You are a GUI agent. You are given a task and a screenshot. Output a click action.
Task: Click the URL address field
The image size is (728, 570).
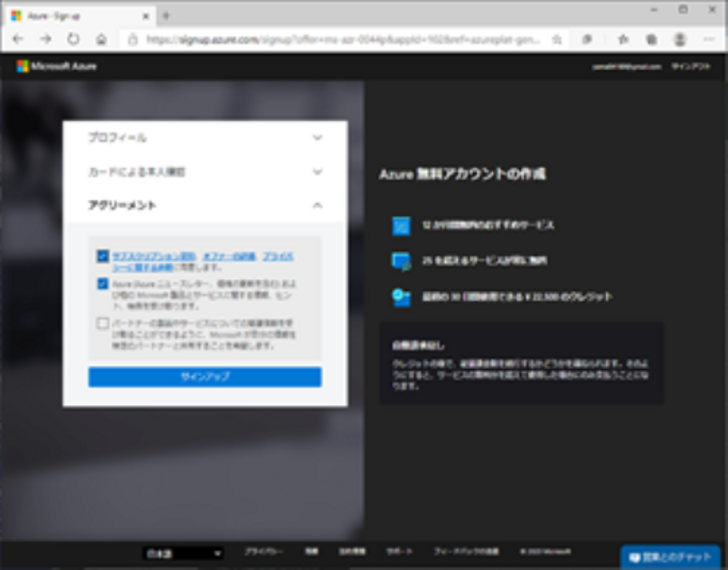pos(343,39)
